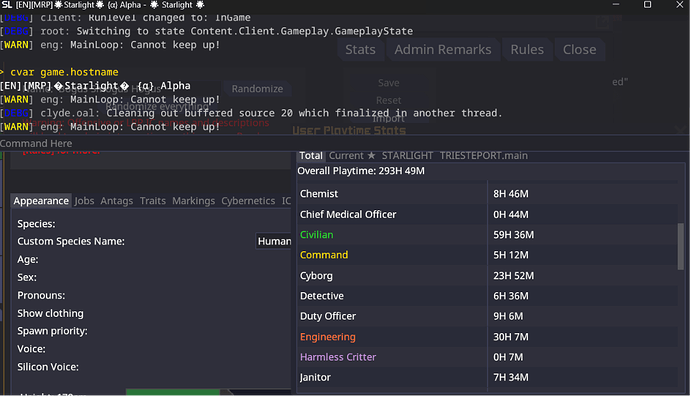Select the Chemist playtime row
This screenshot has height=396, width=690.
coord(488,194)
